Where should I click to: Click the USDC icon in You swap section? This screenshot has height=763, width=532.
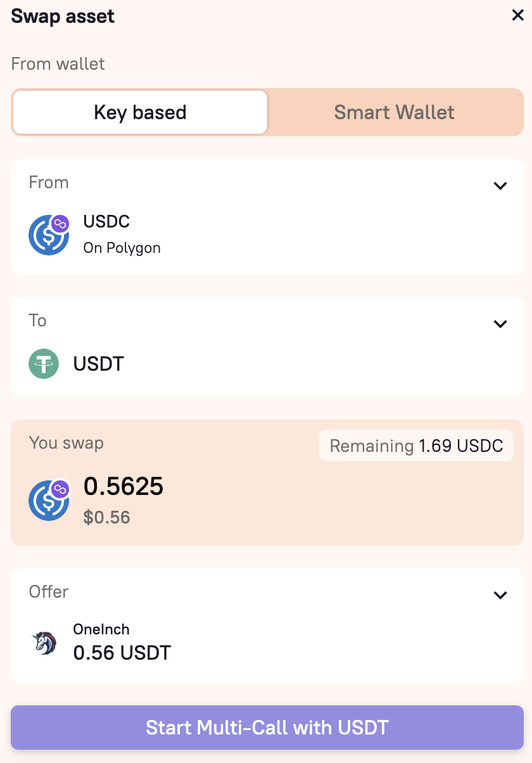tap(49, 499)
